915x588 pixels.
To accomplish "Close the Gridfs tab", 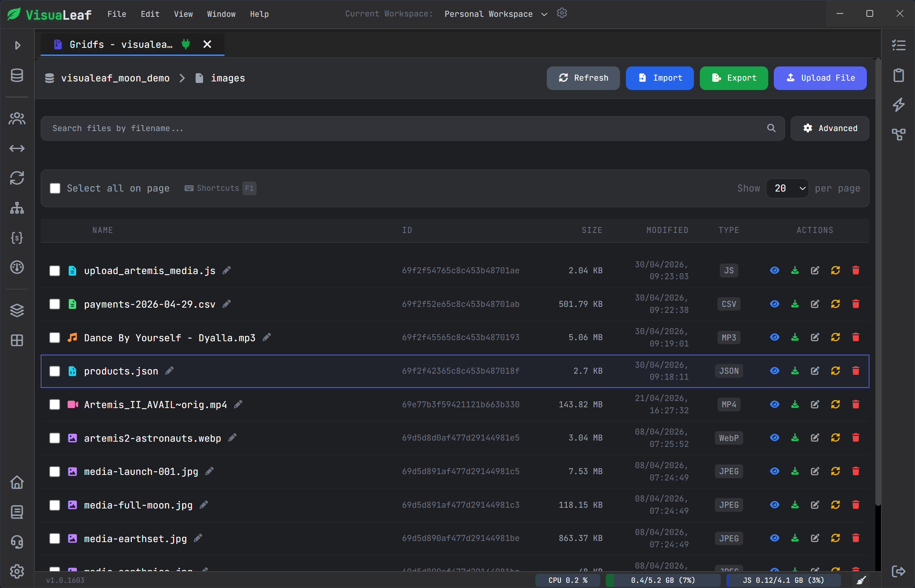I will 207,44.
